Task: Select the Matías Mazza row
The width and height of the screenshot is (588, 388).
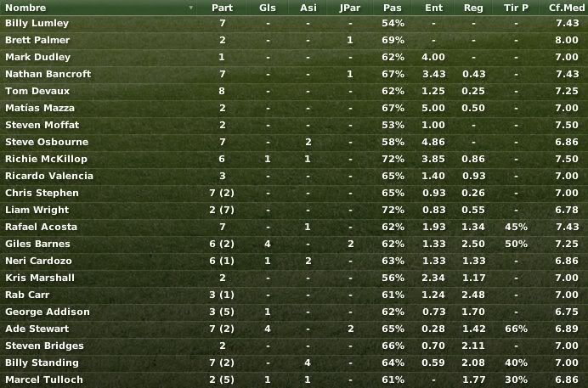Action: (294, 108)
